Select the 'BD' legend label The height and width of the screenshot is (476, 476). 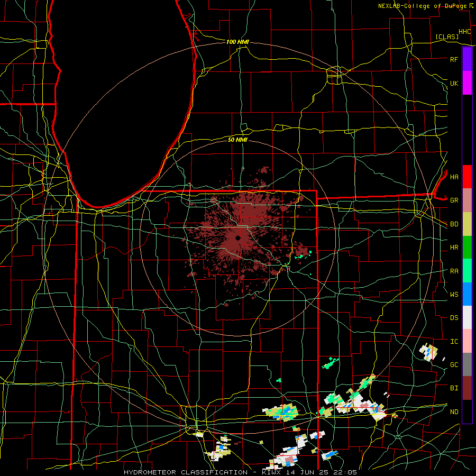click(x=454, y=224)
